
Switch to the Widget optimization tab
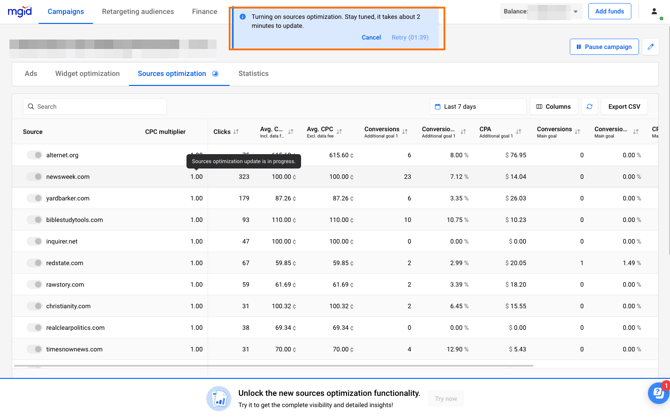tap(87, 74)
